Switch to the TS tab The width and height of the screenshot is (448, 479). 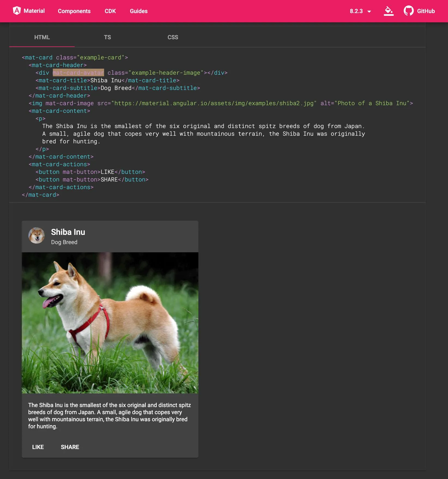107,37
